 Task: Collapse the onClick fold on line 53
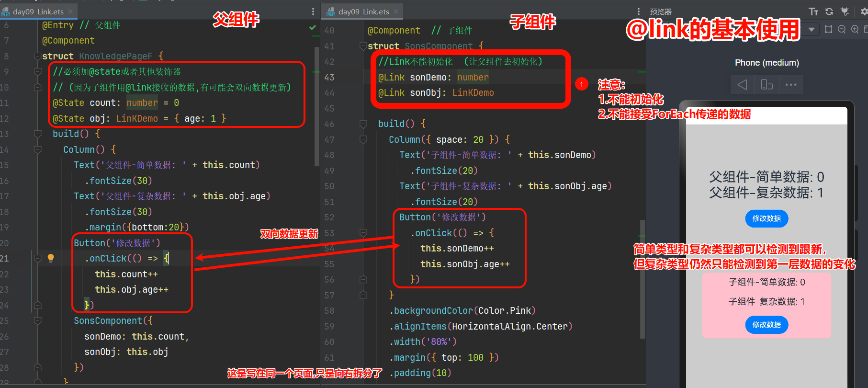click(363, 233)
